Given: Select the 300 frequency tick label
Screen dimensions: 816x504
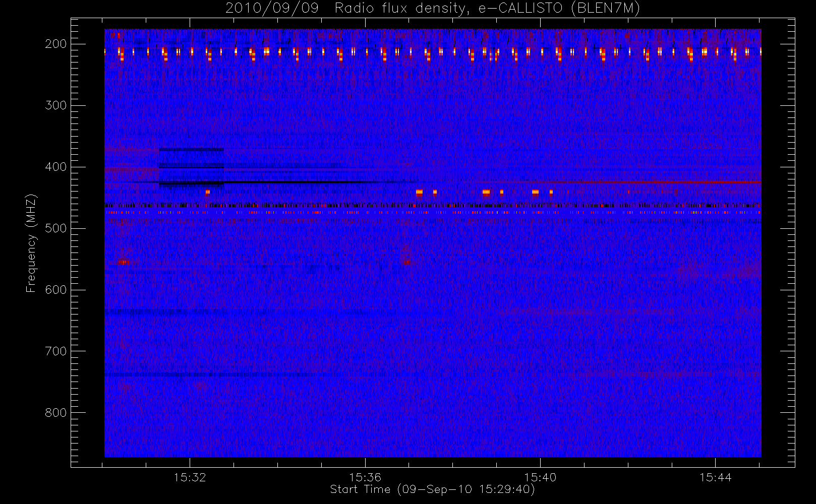Looking at the screenshot, I should (x=56, y=105).
